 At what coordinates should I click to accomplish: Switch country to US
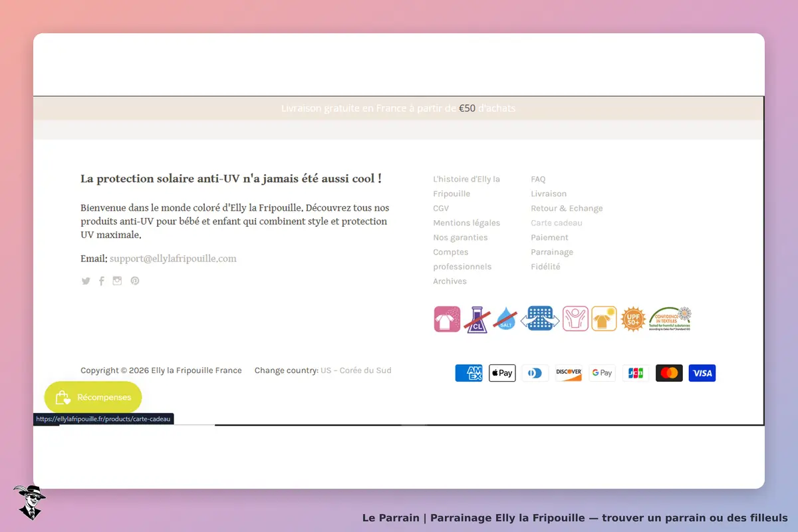(x=326, y=370)
